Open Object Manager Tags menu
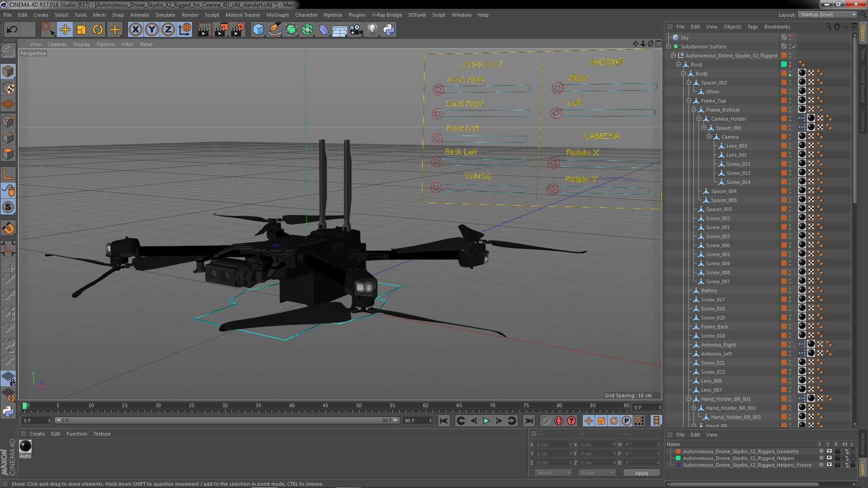Image resolution: width=868 pixels, height=488 pixels. (x=752, y=27)
